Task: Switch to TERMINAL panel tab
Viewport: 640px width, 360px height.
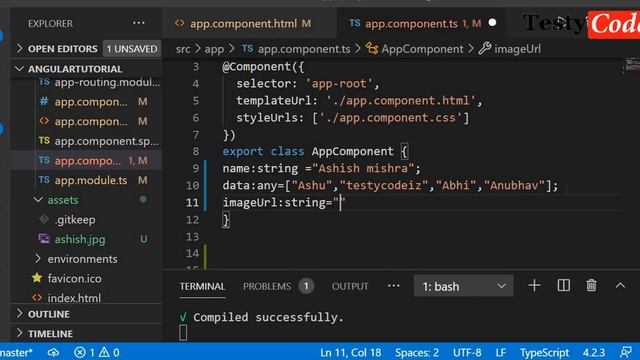Action: click(202, 287)
